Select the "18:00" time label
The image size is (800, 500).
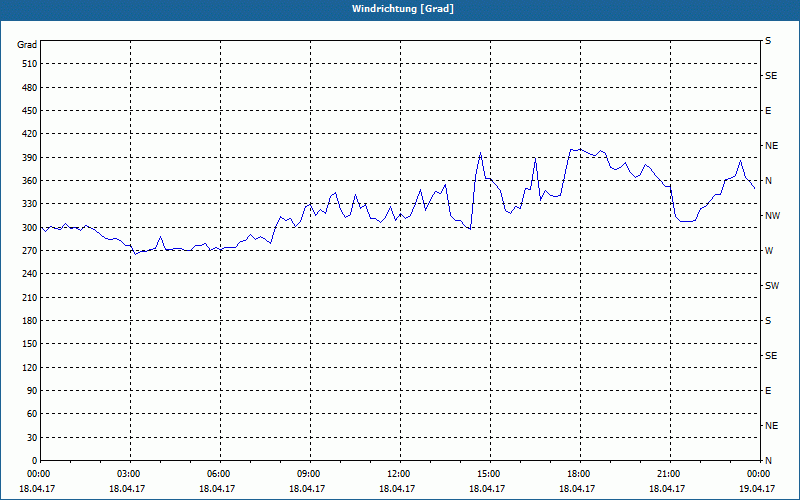(x=579, y=474)
